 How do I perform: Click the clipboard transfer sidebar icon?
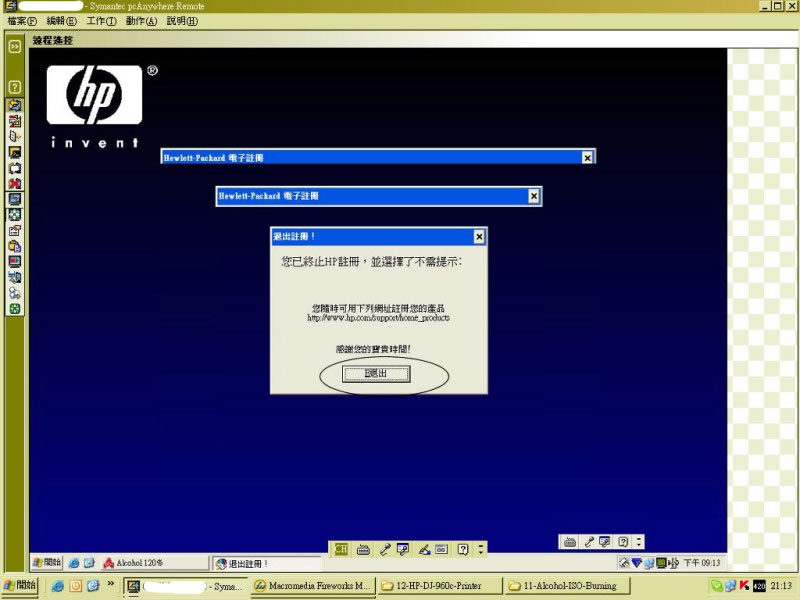pos(15,246)
